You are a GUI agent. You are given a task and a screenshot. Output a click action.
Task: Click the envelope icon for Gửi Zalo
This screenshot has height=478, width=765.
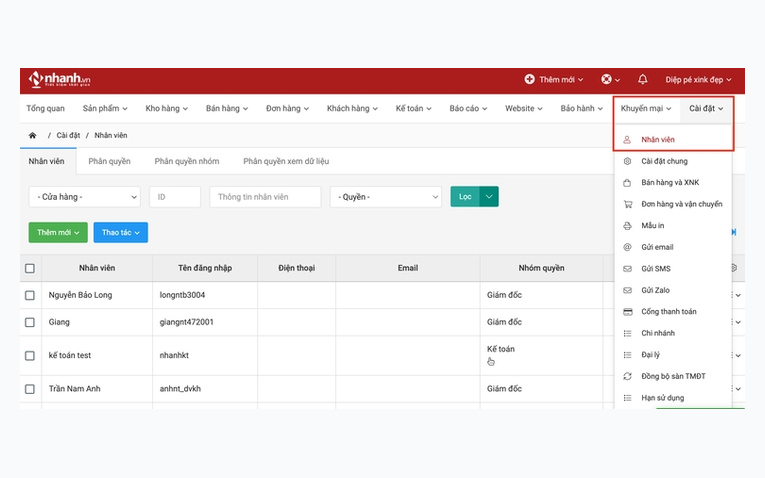click(627, 290)
